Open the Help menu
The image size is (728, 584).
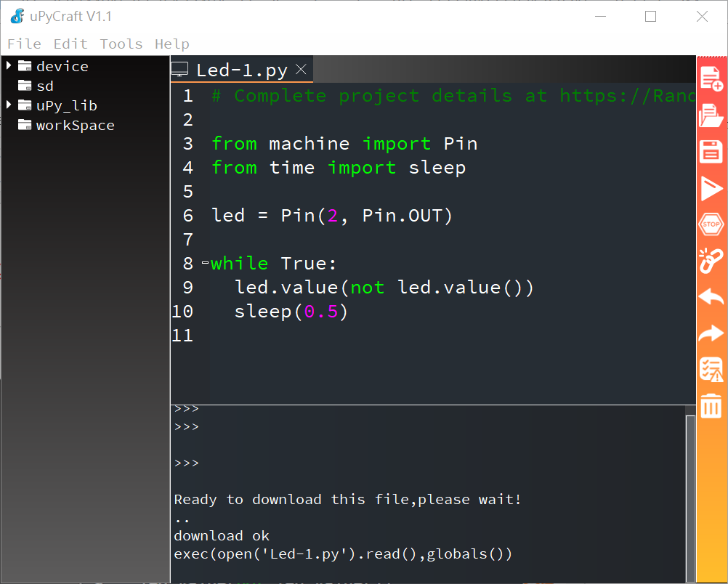coord(171,44)
